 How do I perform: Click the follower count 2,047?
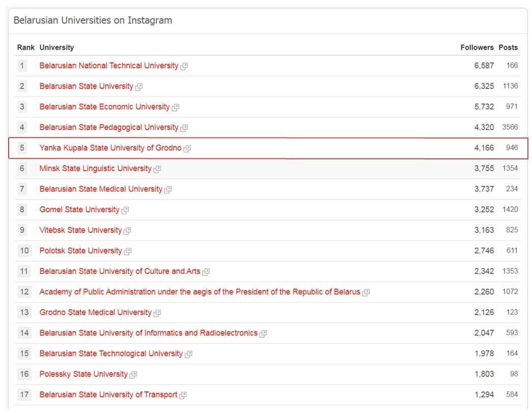(484, 333)
